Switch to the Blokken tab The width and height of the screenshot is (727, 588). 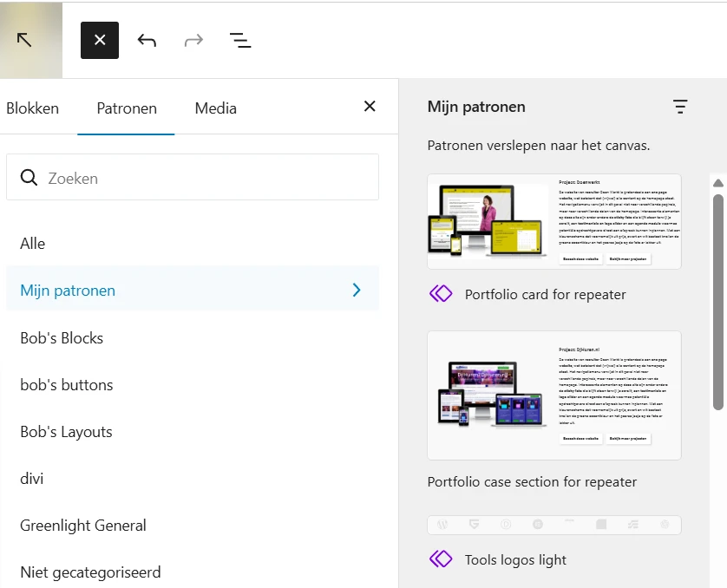point(33,108)
